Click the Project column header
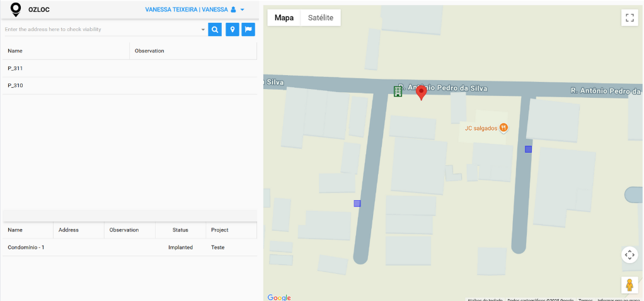Image resolution: width=644 pixels, height=301 pixels. [x=231, y=230]
